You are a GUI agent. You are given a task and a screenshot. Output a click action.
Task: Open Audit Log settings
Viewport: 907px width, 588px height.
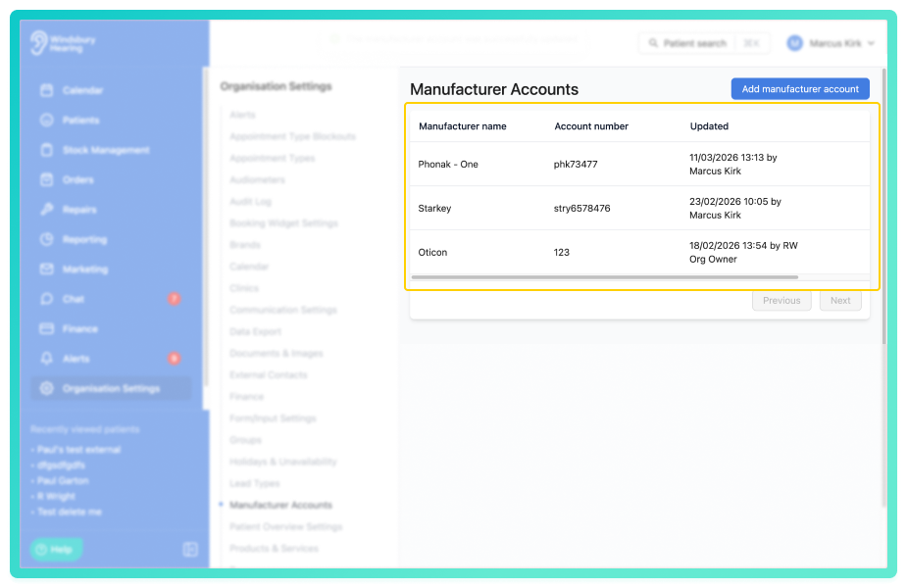pyautogui.click(x=250, y=202)
